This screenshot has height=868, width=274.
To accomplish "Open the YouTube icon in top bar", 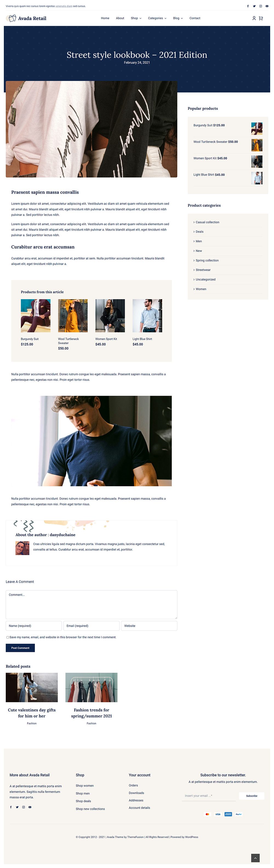I will pos(267,6).
